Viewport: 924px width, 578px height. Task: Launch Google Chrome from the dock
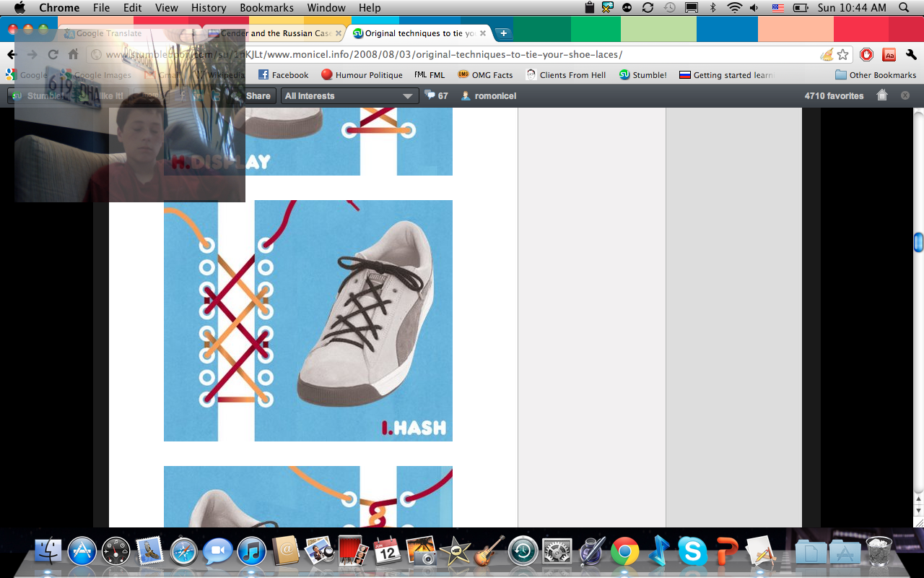click(x=624, y=552)
